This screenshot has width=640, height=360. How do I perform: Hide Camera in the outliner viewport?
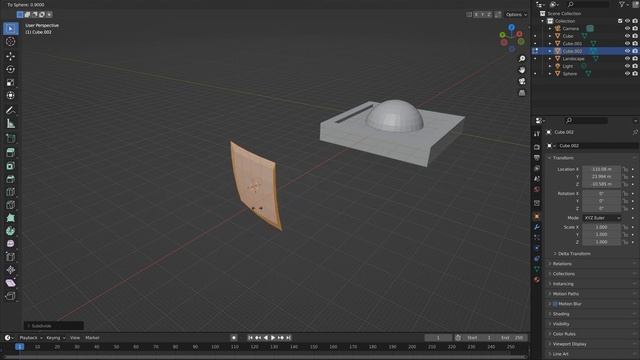click(x=627, y=29)
